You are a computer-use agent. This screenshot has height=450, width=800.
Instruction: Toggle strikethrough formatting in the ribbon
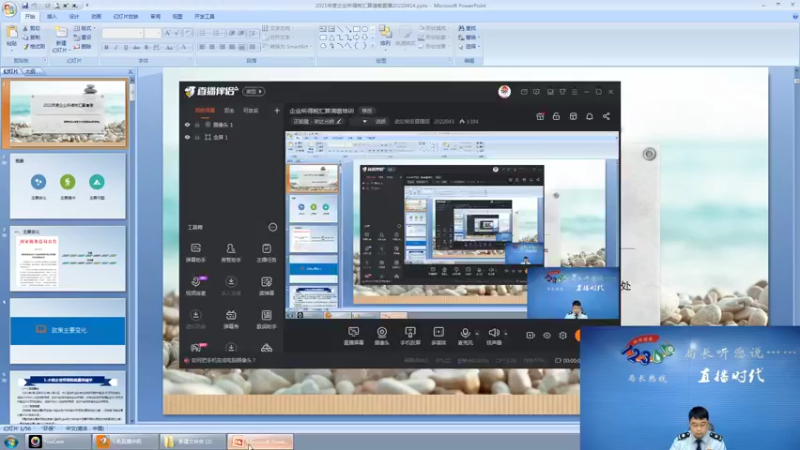click(x=136, y=47)
